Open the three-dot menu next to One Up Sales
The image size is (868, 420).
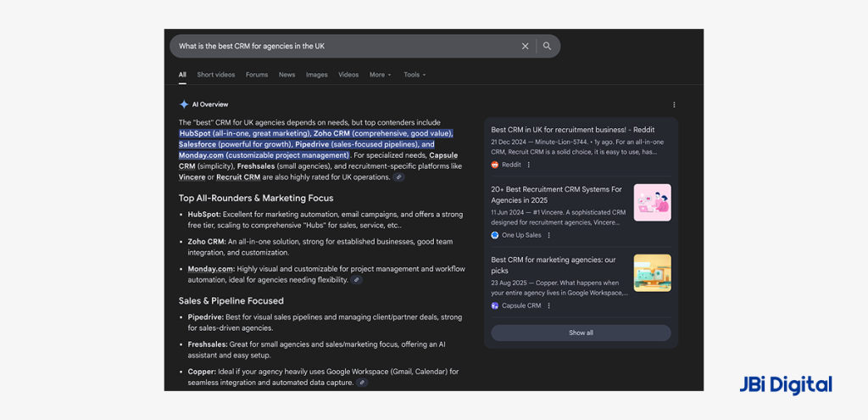[549, 235]
